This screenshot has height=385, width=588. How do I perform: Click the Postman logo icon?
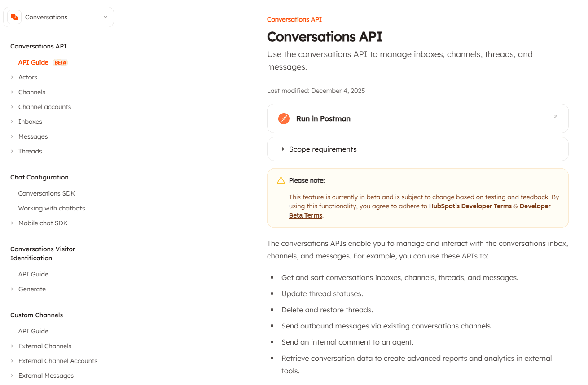pos(284,118)
